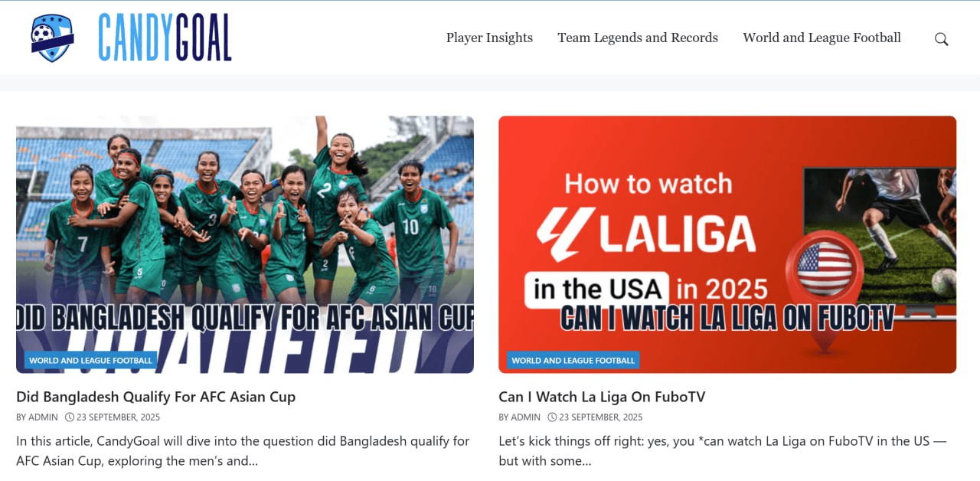Click 23 September date on Bangladesh article
The height and width of the screenshot is (481, 980).
(118, 417)
